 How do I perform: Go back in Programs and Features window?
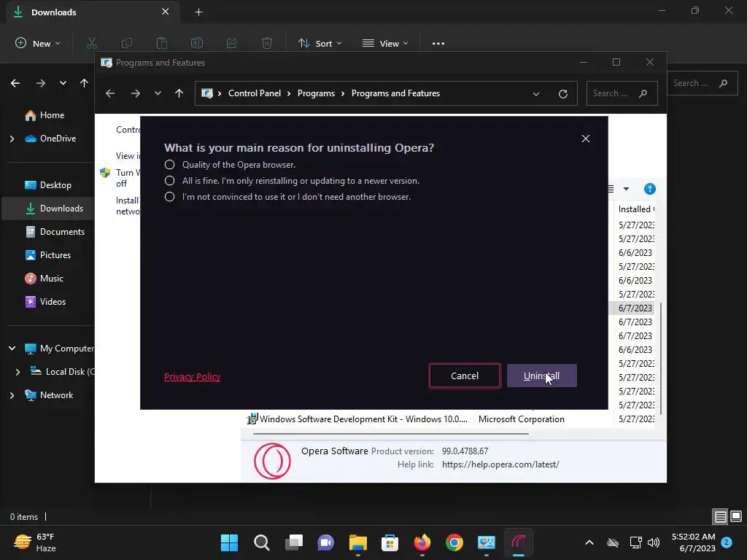110,93
